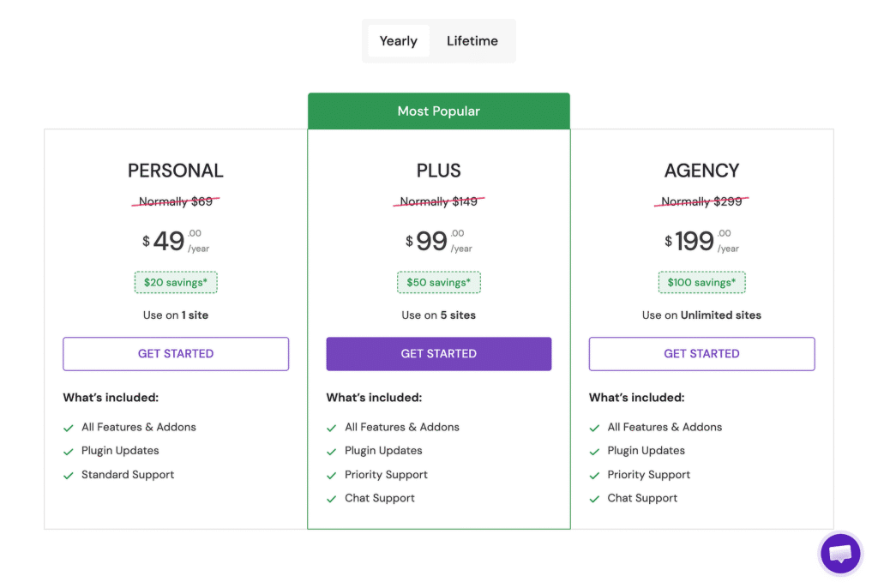Click Use on Unlimited sites text
This screenshot has height=588, width=878.
click(x=701, y=315)
